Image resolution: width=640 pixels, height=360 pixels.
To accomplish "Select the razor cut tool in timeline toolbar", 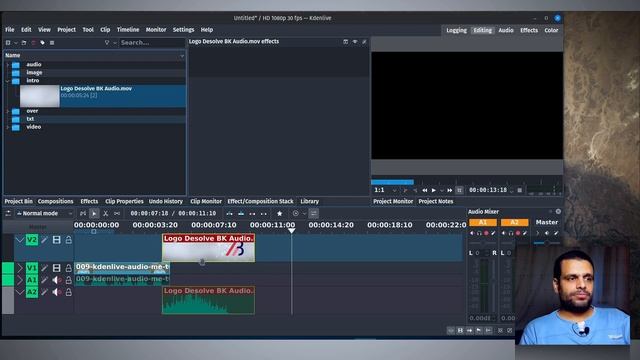I will pos(105,213).
